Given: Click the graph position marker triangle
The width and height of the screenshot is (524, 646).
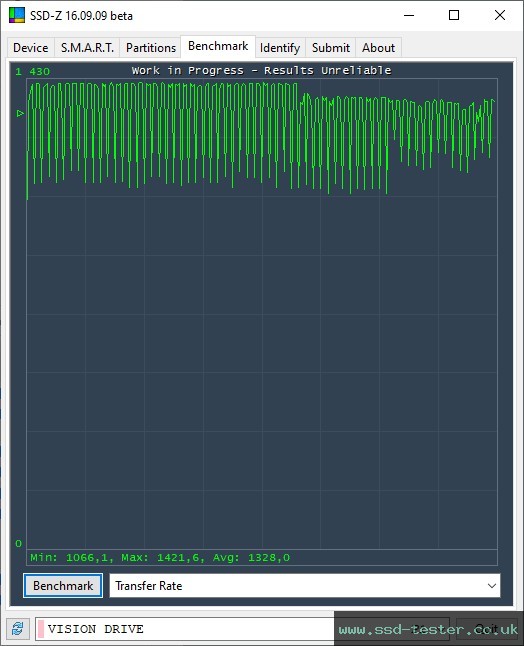Looking at the screenshot, I should [20, 113].
